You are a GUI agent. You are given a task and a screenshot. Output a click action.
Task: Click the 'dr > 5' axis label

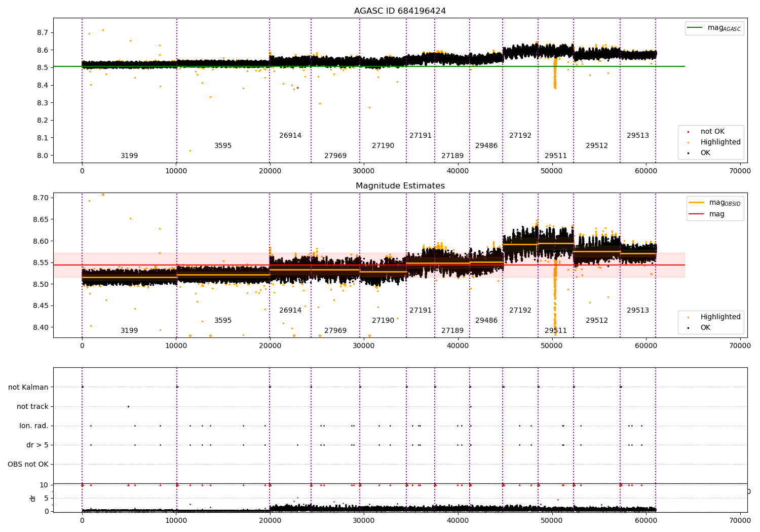point(37,445)
